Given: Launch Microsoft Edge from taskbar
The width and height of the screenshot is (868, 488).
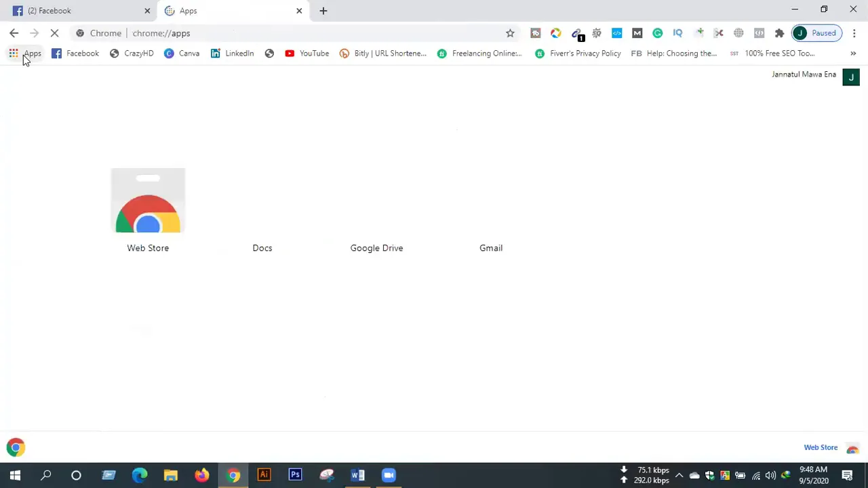Looking at the screenshot, I should pyautogui.click(x=140, y=475).
